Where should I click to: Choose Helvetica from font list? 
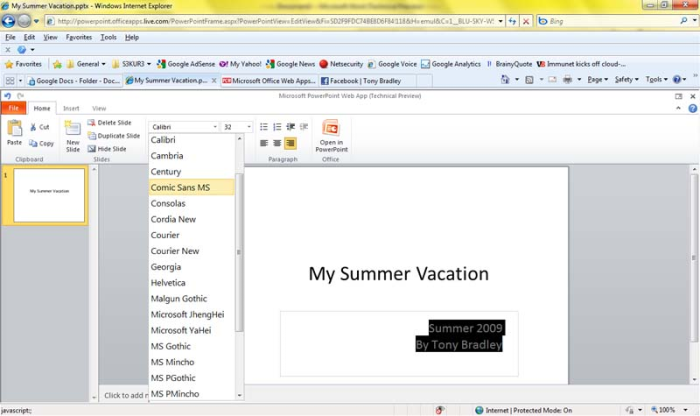click(192, 283)
